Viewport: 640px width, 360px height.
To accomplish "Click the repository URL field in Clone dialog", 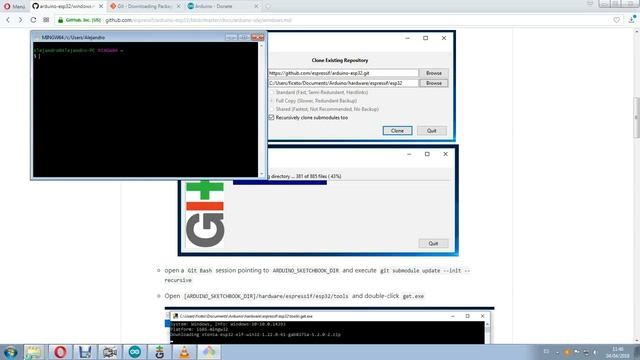I will point(343,73).
